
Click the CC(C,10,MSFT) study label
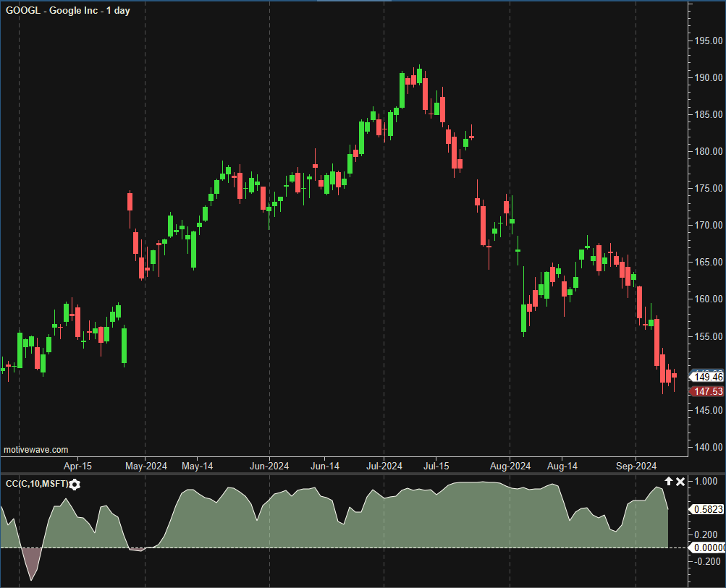[36, 484]
